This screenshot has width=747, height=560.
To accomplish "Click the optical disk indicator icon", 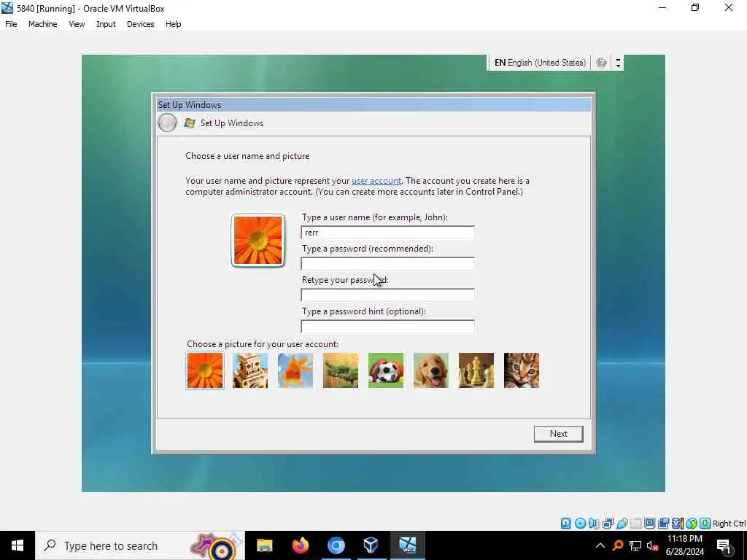I will (580, 524).
